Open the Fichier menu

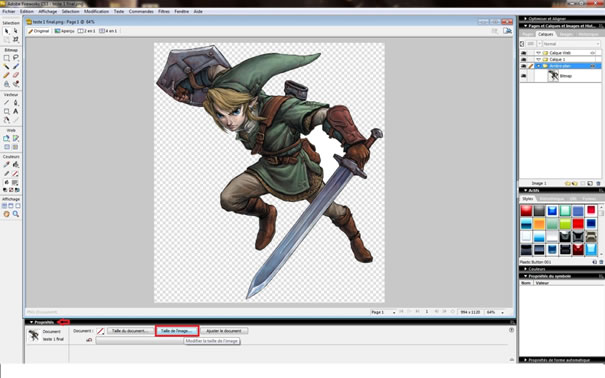click(x=8, y=12)
